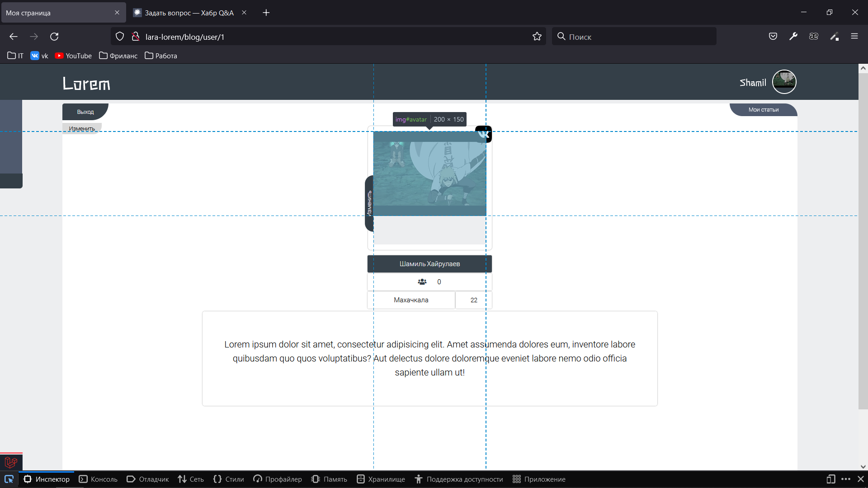Click Shamil user avatar in header
Image resolution: width=868 pixels, height=488 pixels.
point(784,82)
